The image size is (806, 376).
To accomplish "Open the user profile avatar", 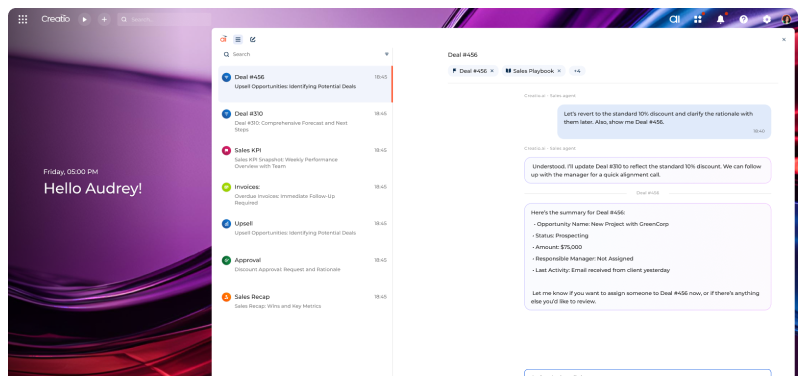I will point(786,20).
